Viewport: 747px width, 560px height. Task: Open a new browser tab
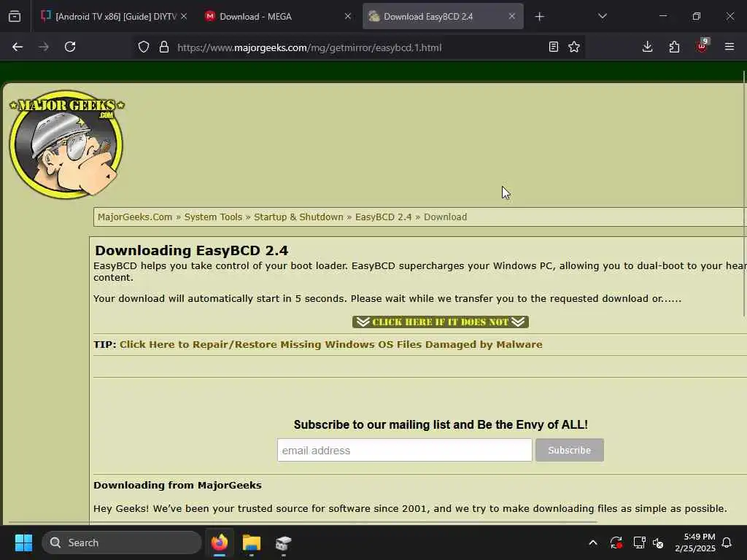click(x=539, y=17)
